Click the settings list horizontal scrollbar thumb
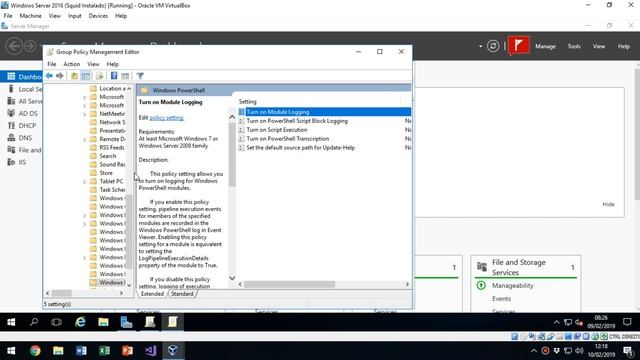Image resolution: width=640 pixels, height=360 pixels. [x=289, y=284]
